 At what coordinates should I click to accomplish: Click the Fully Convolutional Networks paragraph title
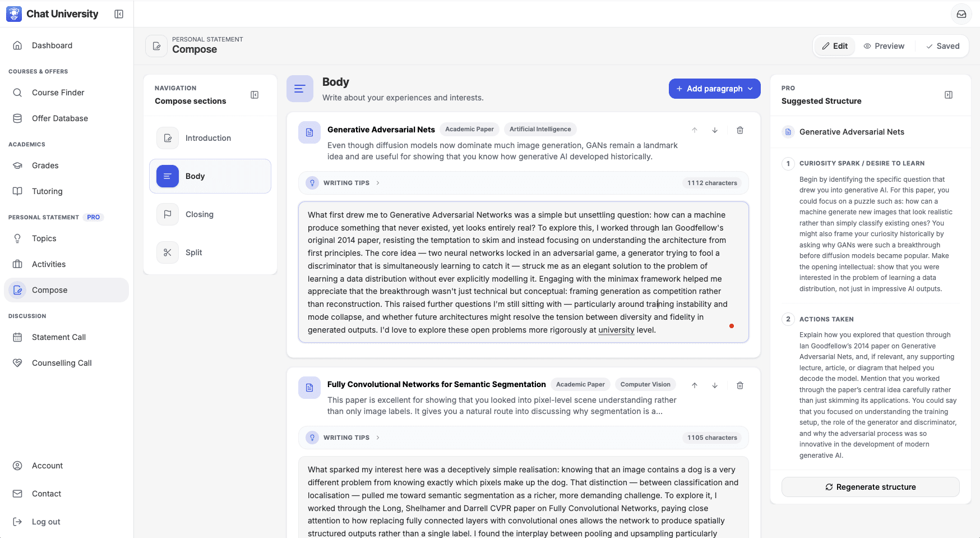pos(436,384)
